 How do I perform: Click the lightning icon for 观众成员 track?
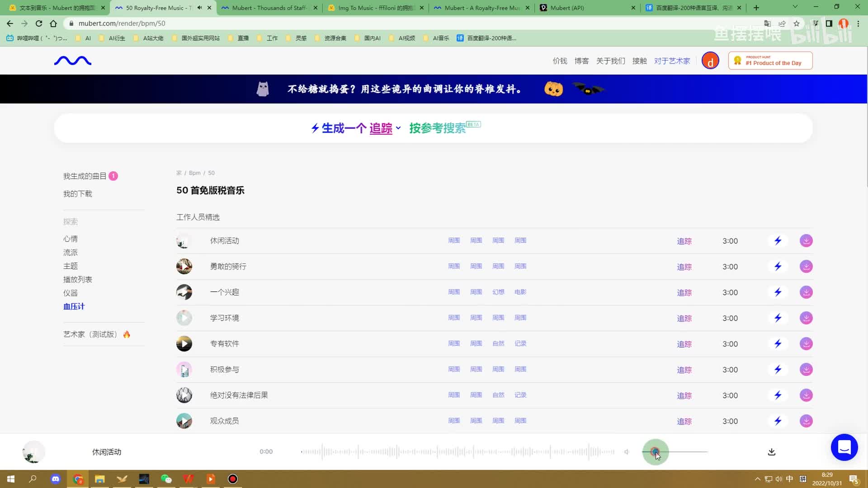778,421
